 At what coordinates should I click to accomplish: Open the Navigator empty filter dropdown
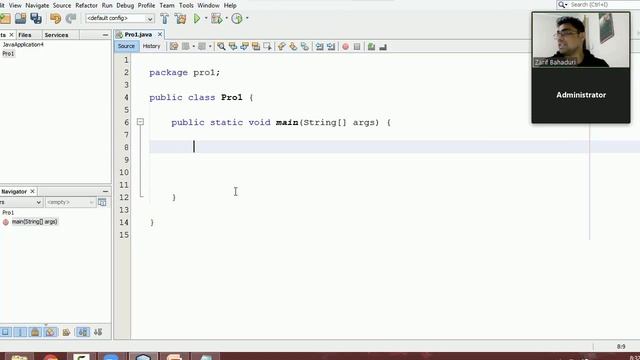click(x=70, y=202)
